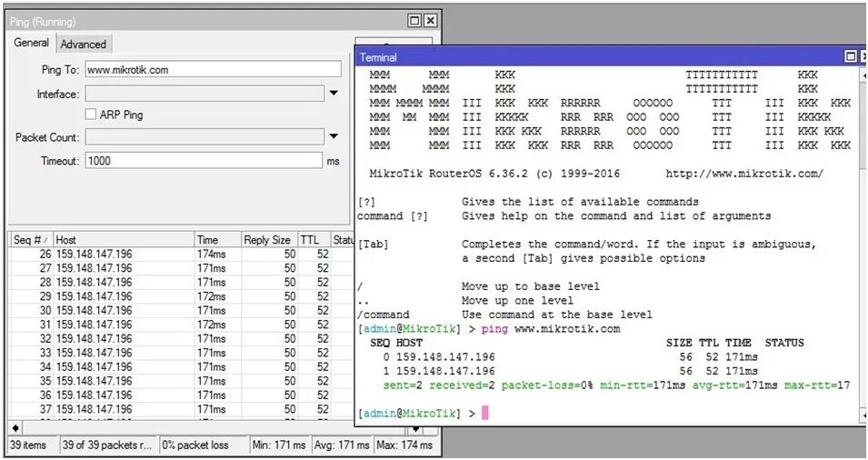Expand the Packet Count dropdown arrow
This screenshot has height=460, width=868.
pos(334,136)
